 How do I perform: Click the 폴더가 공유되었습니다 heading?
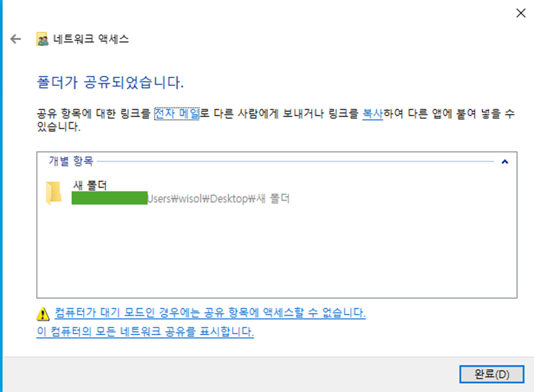(110, 83)
